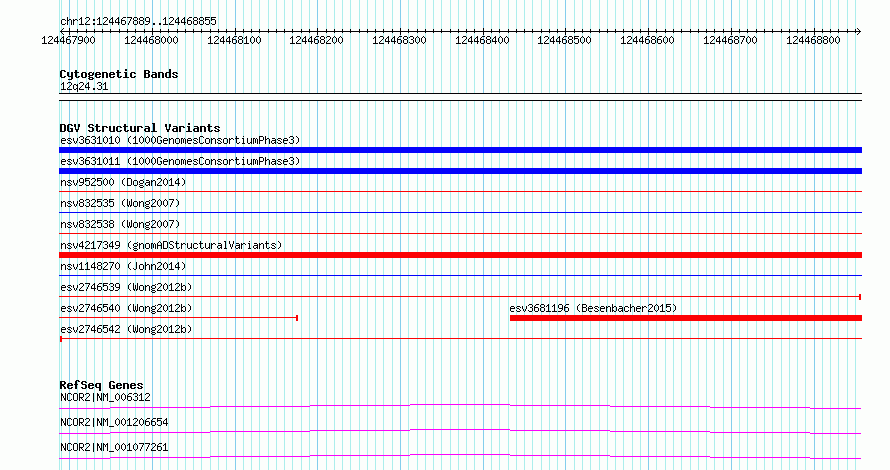This screenshot has height=470, width=890.
Task: Click ruler tick label 124468100
Action: click(234, 40)
